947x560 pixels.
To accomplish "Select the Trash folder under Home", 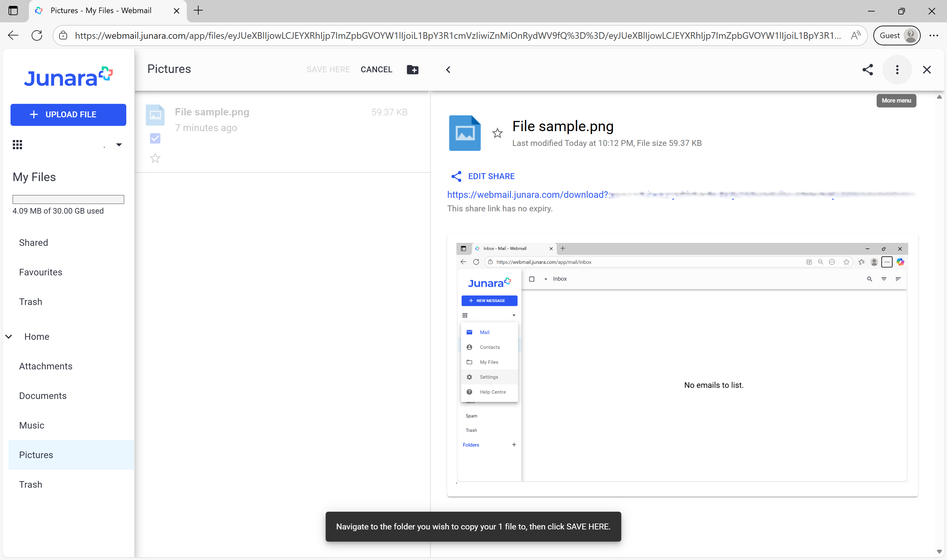I will (31, 485).
